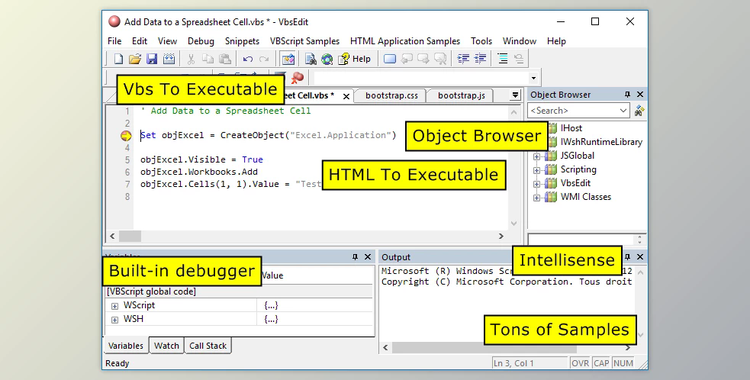Click the greyed icon at toolbar end
750x380 pixels.
tap(519, 59)
